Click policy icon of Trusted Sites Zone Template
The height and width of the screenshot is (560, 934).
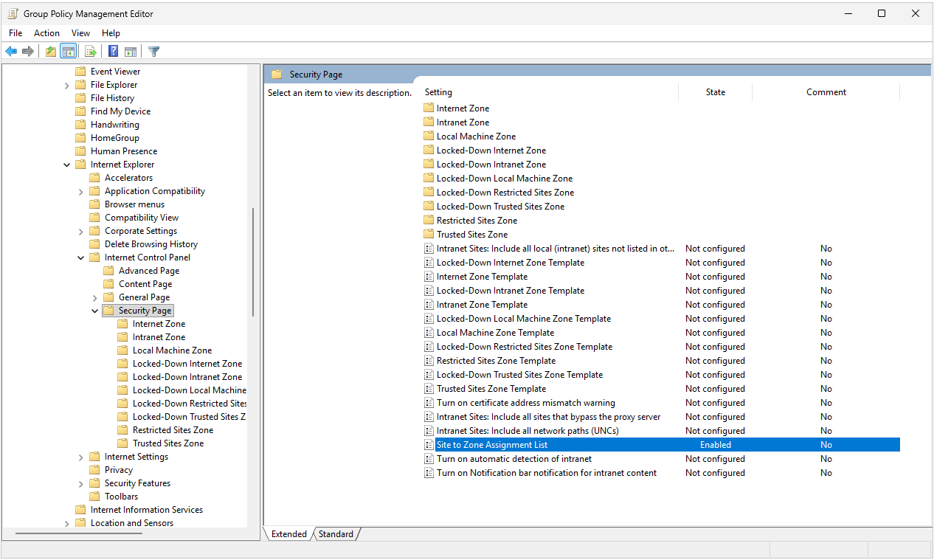pos(429,389)
